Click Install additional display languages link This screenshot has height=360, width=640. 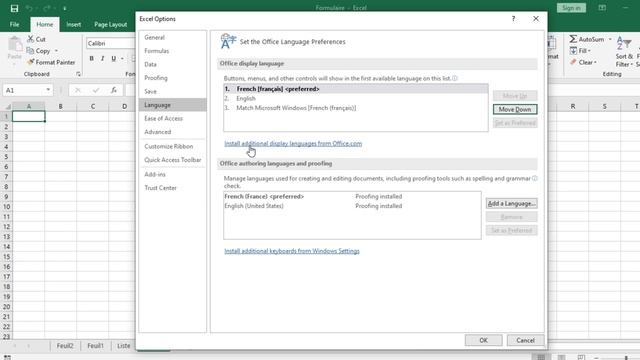(x=293, y=143)
